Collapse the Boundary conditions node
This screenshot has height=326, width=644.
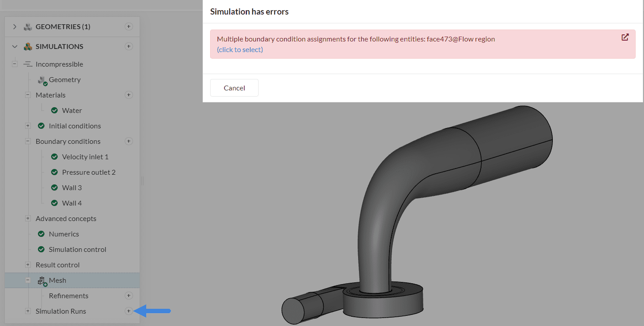point(28,141)
